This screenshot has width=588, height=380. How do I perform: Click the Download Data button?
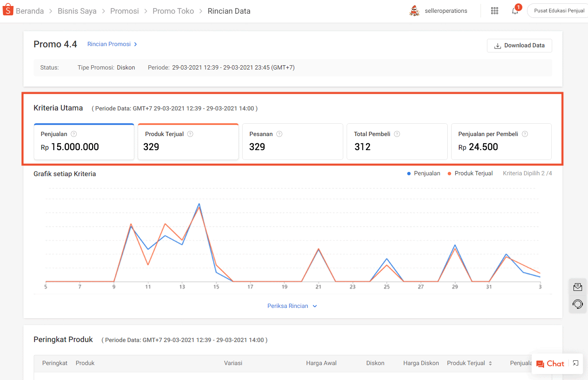point(519,46)
